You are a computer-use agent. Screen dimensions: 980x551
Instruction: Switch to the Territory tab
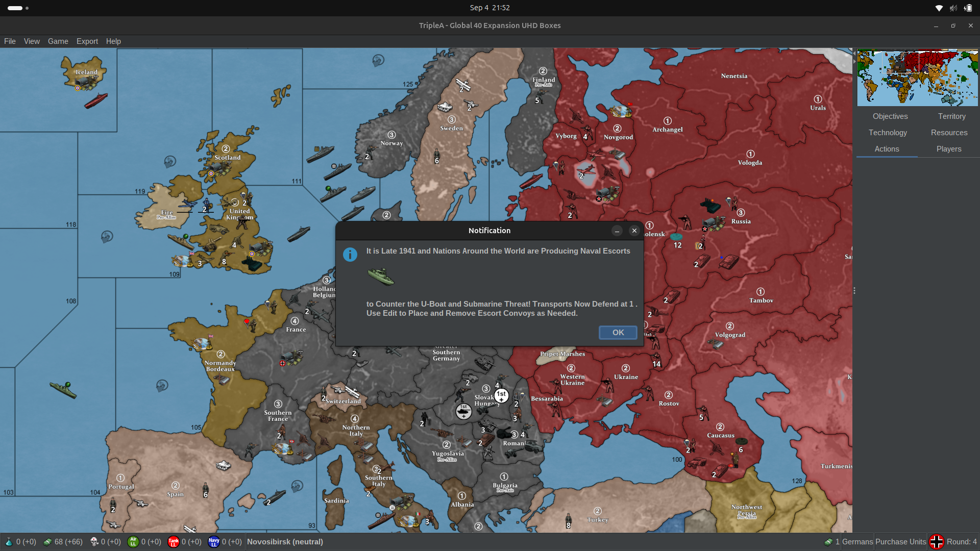(952, 116)
